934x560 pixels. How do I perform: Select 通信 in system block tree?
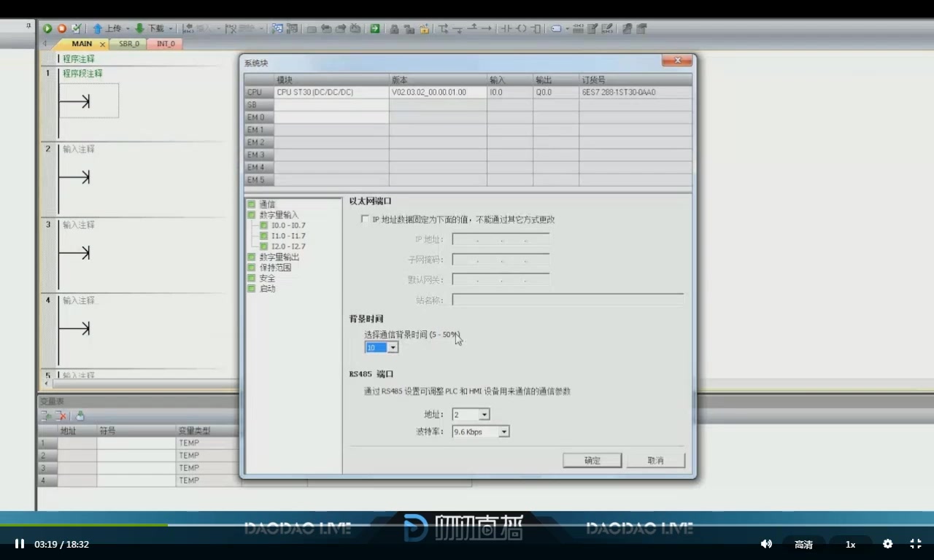tap(267, 204)
